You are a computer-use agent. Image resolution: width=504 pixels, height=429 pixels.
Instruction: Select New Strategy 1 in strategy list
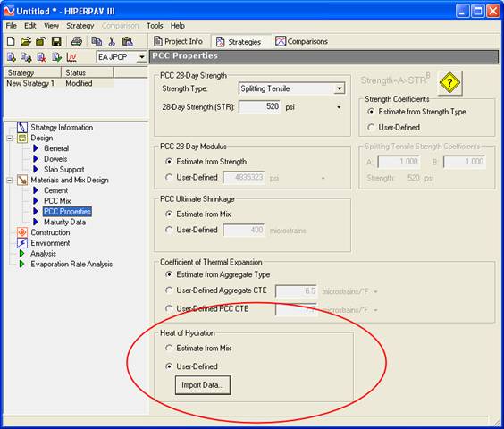pos(31,84)
